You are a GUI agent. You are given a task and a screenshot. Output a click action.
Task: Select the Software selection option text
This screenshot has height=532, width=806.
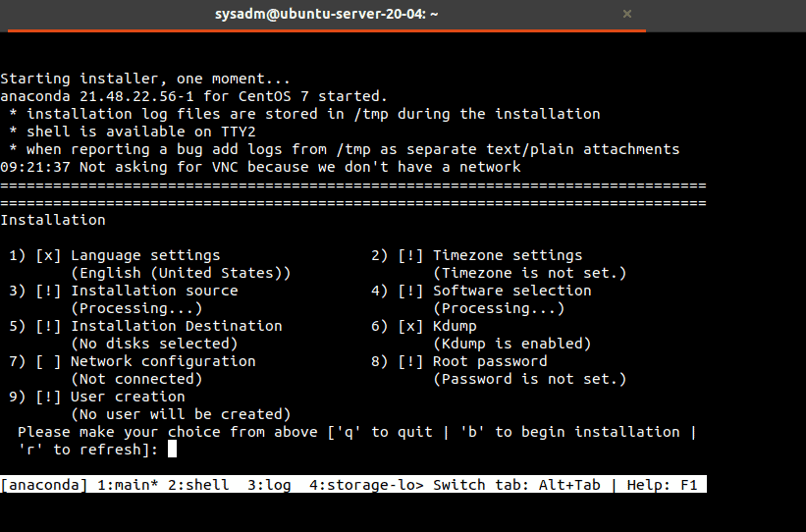pos(512,291)
